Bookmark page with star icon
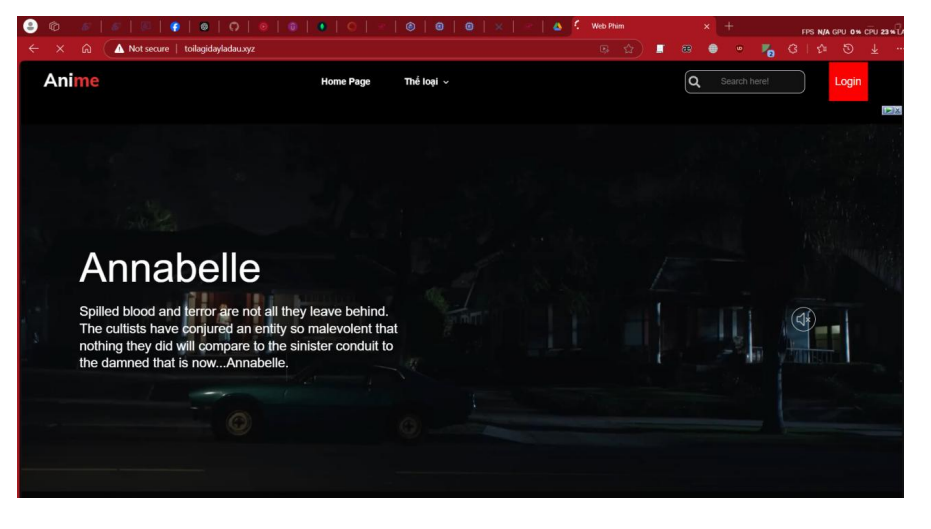 click(x=628, y=49)
